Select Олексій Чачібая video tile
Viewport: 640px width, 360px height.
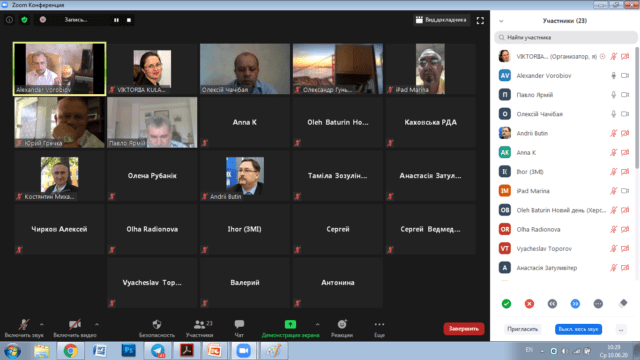(245, 69)
